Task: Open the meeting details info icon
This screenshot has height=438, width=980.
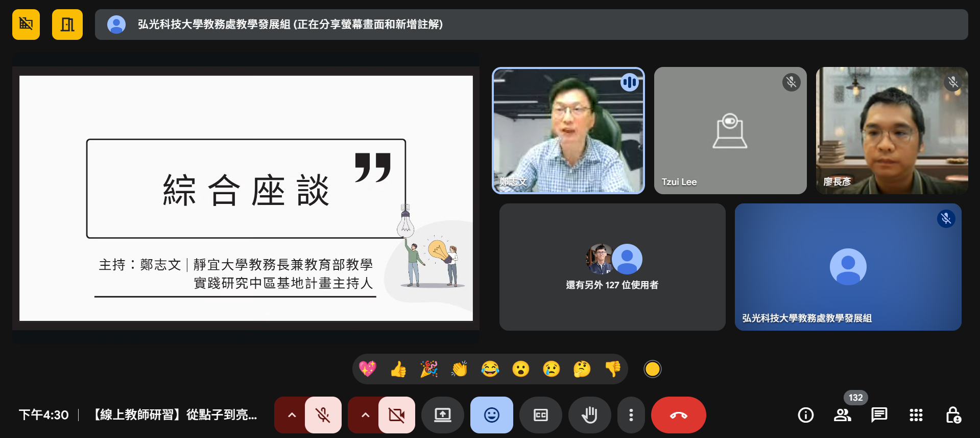Action: tap(805, 415)
